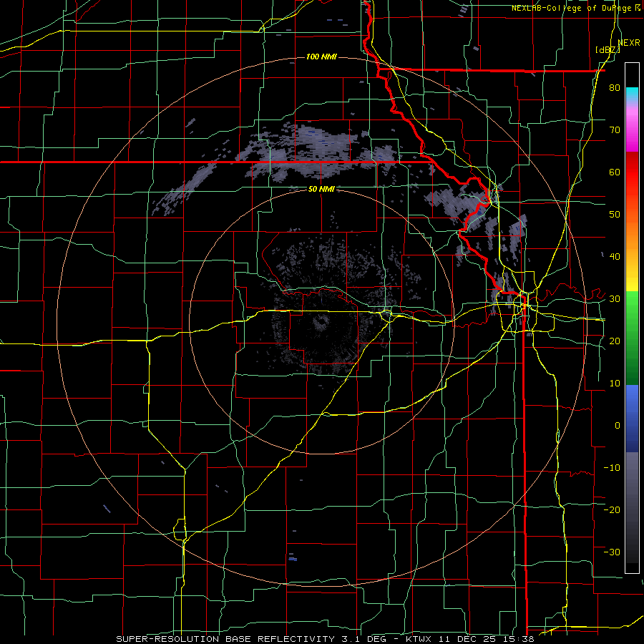Click the Super-Resolution Base Reflectivity caption
The image size is (644, 644).
tap(226, 639)
